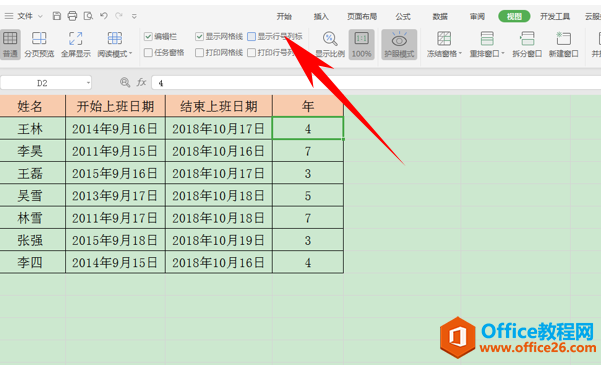Click 新建窗口 new window

[x=563, y=45]
